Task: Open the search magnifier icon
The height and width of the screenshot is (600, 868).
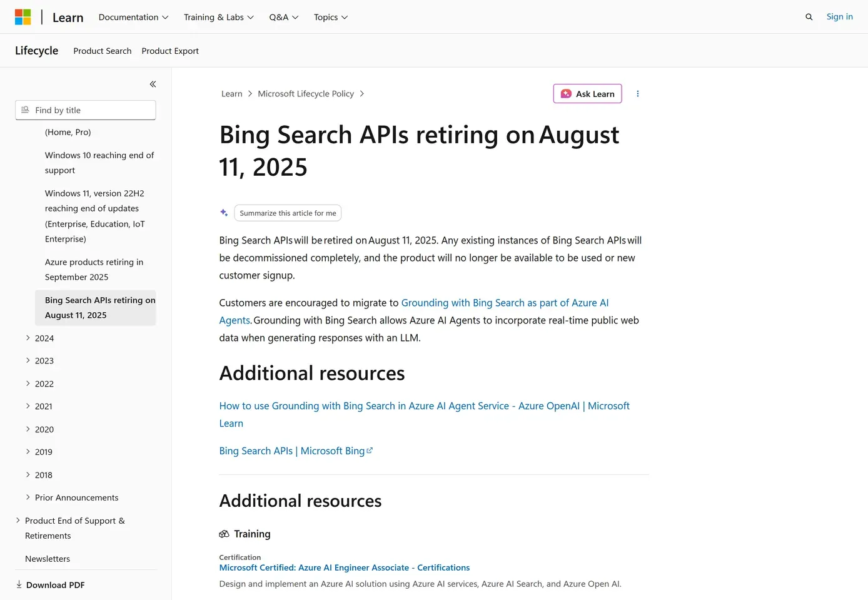Action: 809,17
